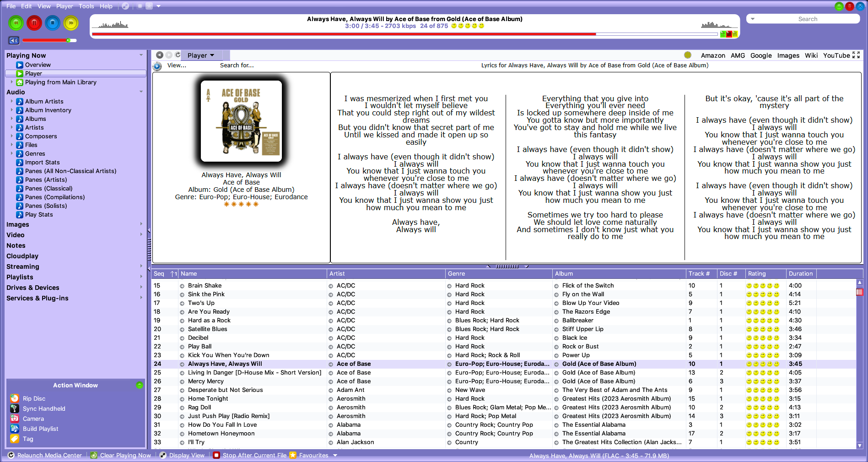The image size is (868, 462).
Task: Open the red playlist lines icon
Action: [x=729, y=34]
